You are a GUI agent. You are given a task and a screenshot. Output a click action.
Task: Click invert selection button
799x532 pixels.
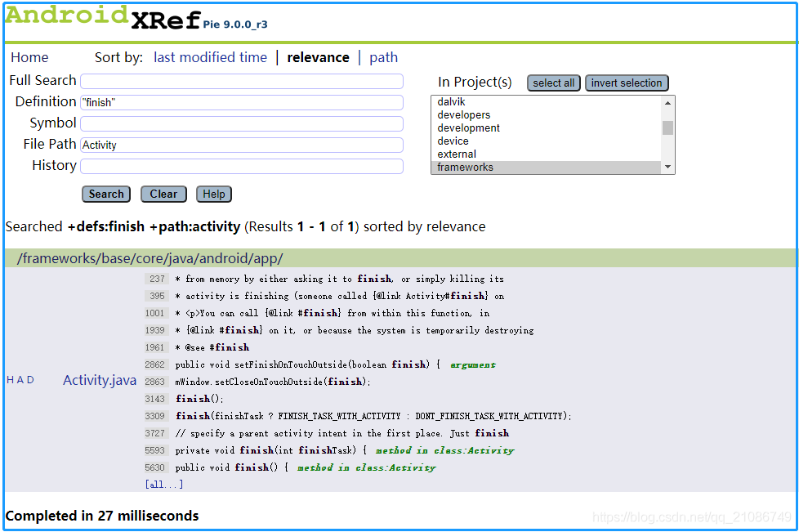coord(627,83)
